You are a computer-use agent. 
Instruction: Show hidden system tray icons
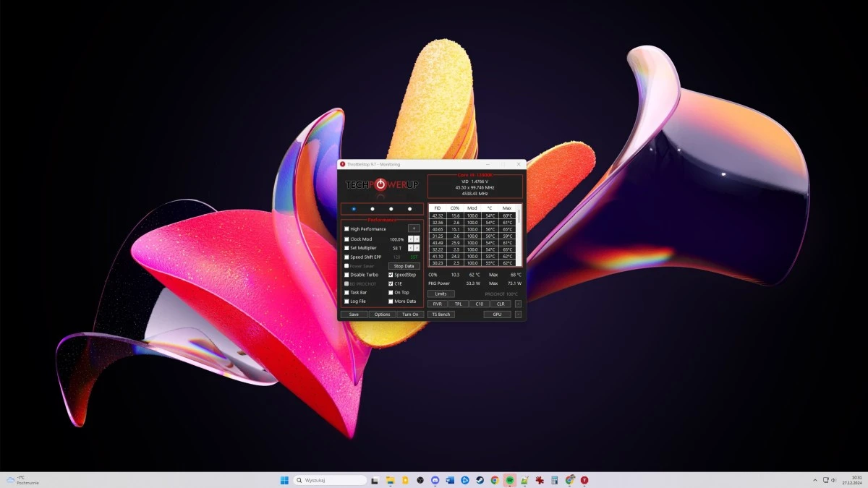pos(815,480)
